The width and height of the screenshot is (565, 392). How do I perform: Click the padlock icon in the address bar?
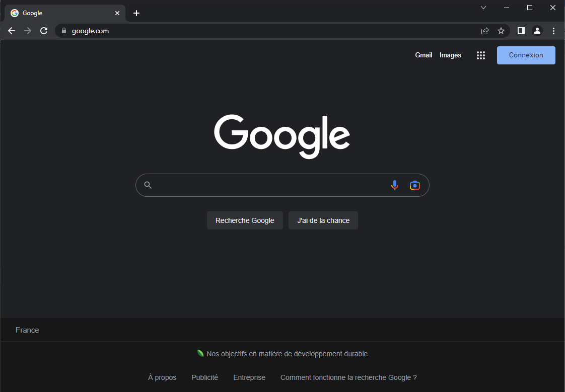click(x=63, y=31)
